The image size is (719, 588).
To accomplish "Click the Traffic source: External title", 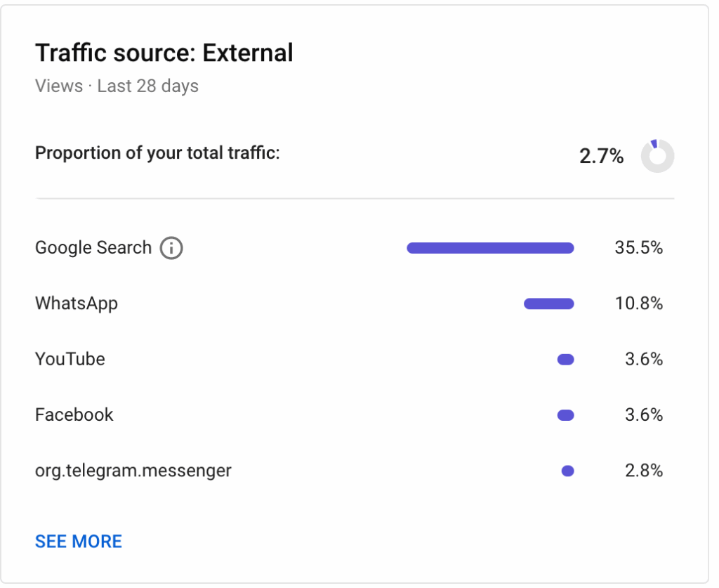I will coord(164,53).
